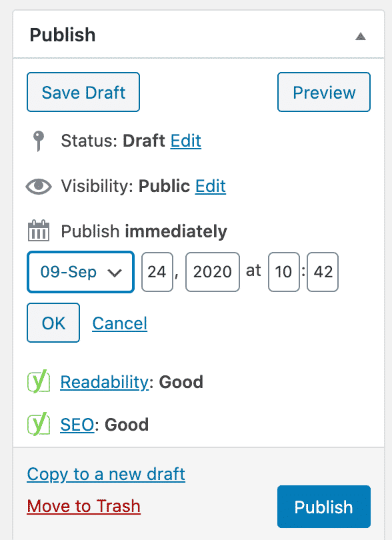Click the Yoast SEO icon
392x540 pixels.
(x=39, y=424)
